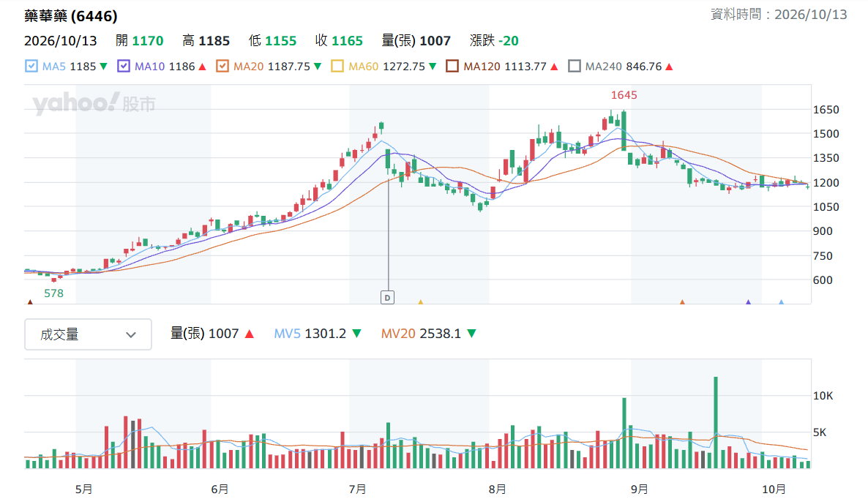Select the orange triangle marker in September
This screenshot has height=499, width=868.
(682, 302)
